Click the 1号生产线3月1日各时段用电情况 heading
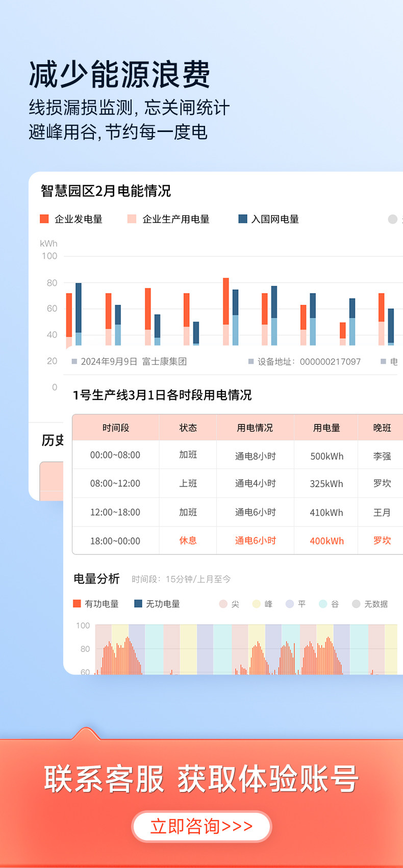 162,395
